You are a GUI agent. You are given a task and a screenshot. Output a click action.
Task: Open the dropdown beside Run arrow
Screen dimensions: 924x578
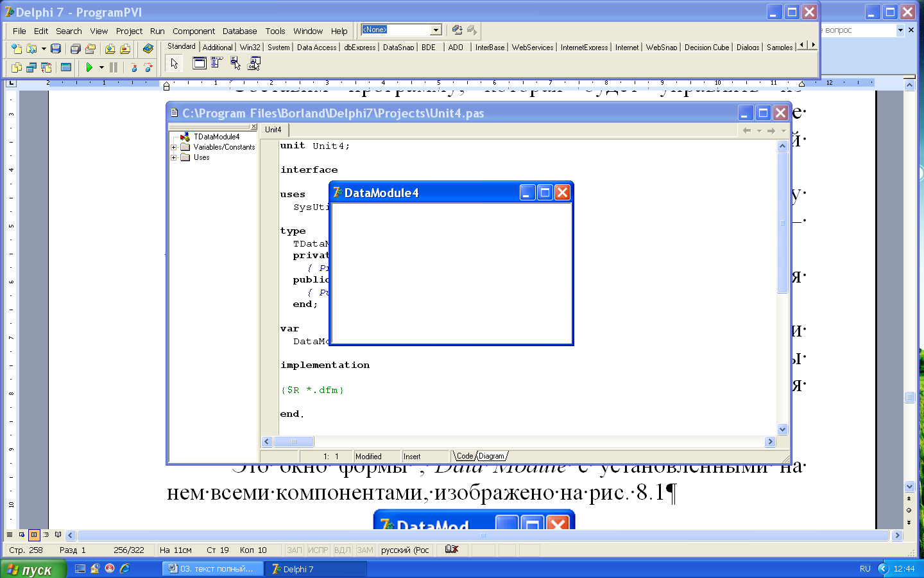101,67
